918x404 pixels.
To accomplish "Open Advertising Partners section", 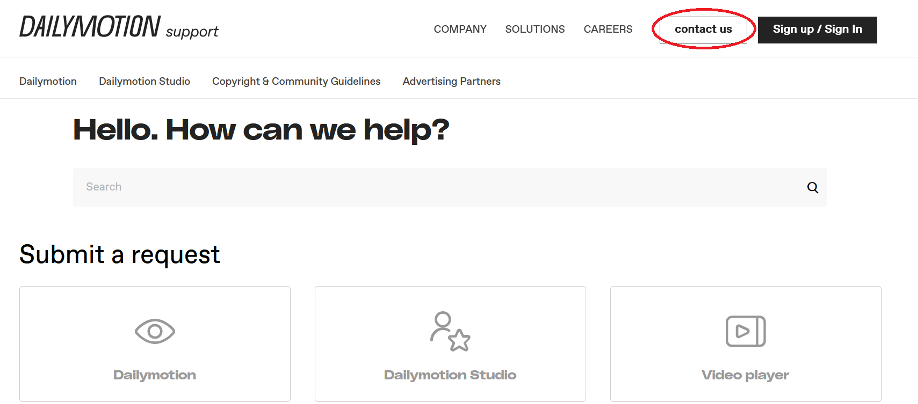I will [451, 81].
